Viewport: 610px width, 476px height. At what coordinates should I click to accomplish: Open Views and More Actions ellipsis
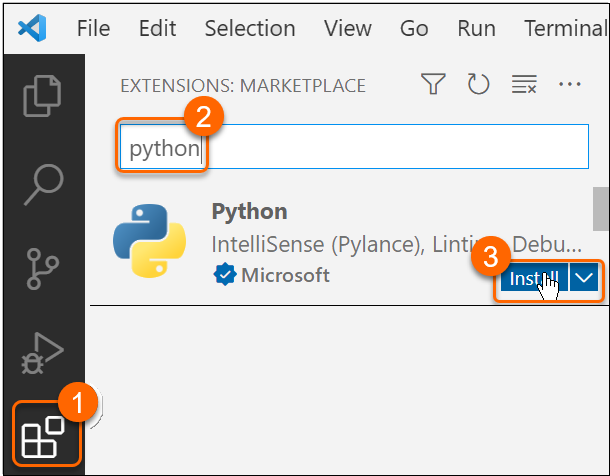click(570, 84)
